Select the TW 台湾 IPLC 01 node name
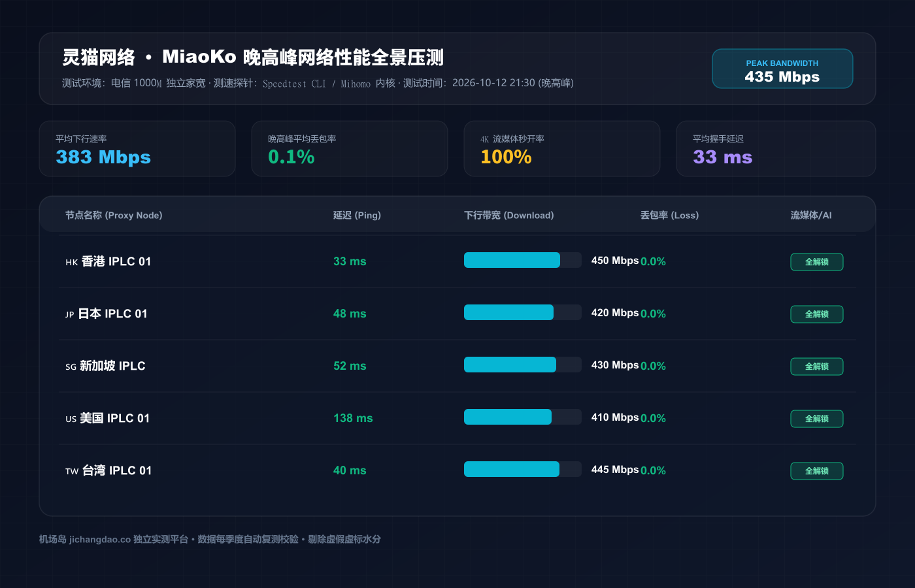Viewport: 915px width, 588px height. pos(108,470)
